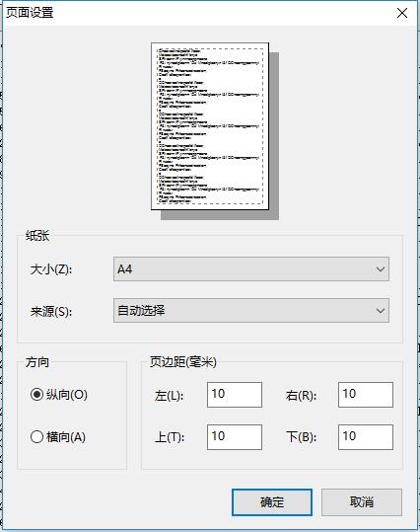Focus the 下(B) bottom margin input field
The height and width of the screenshot is (532, 420).
[366, 437]
